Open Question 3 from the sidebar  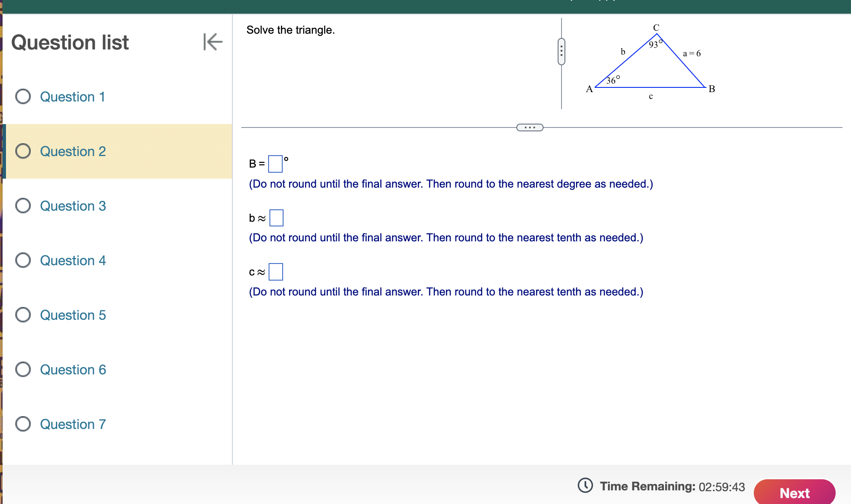[x=72, y=206]
